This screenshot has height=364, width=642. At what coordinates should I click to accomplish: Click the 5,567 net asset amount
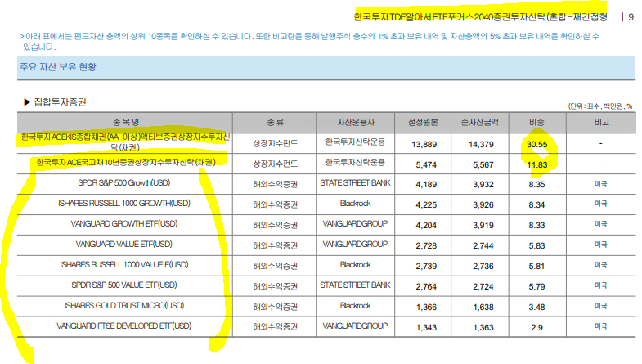[x=483, y=164]
